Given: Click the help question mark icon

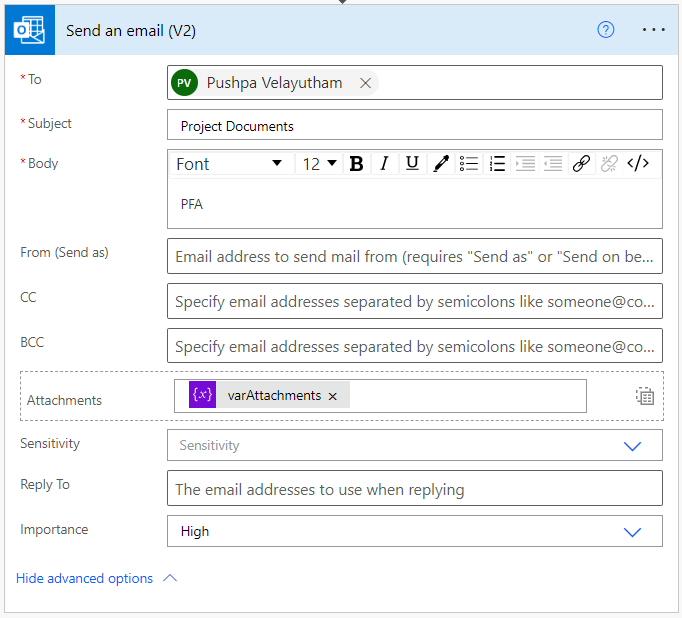Looking at the screenshot, I should point(605,30).
